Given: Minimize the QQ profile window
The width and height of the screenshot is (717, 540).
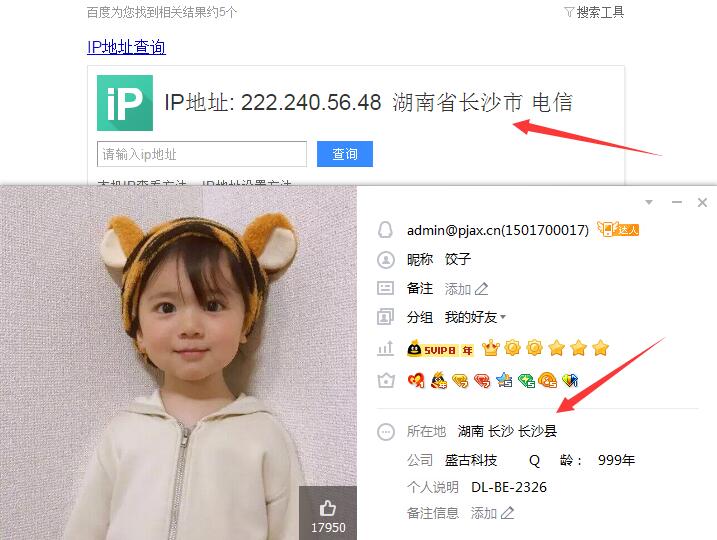Looking at the screenshot, I should (677, 202).
